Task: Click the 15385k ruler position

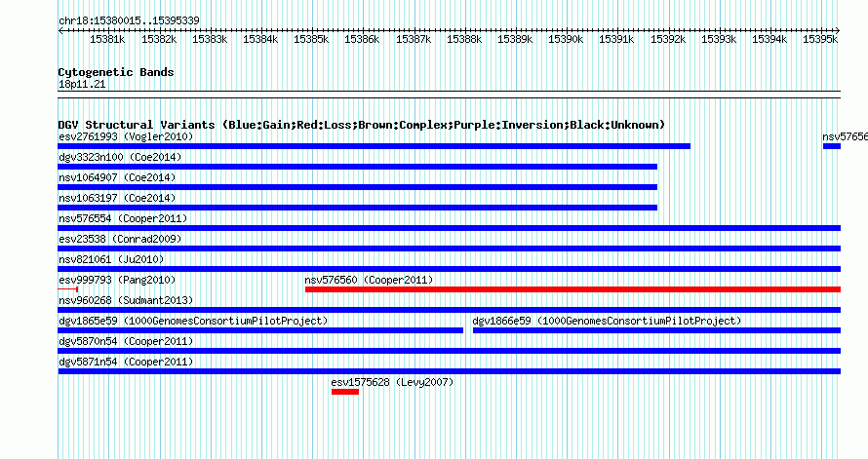Action: [311, 39]
